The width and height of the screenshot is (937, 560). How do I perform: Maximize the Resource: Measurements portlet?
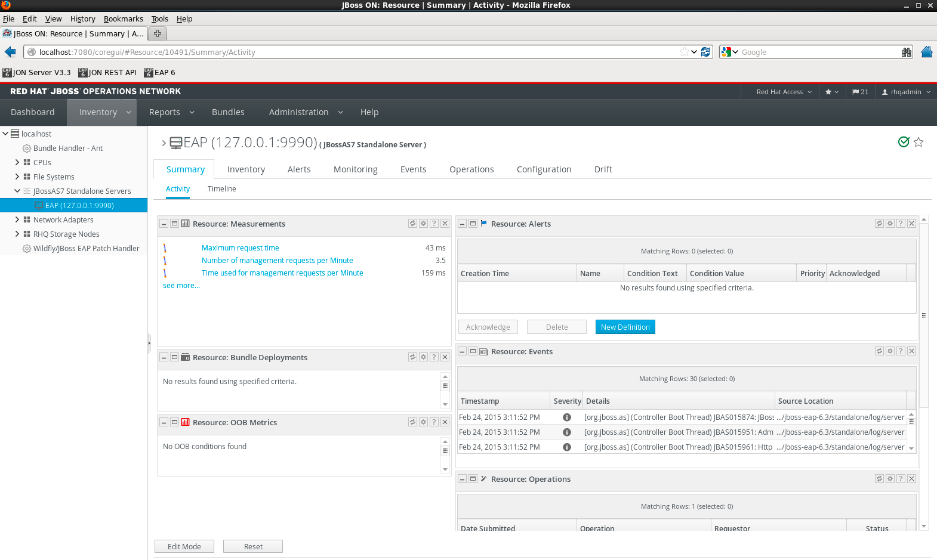(x=174, y=224)
